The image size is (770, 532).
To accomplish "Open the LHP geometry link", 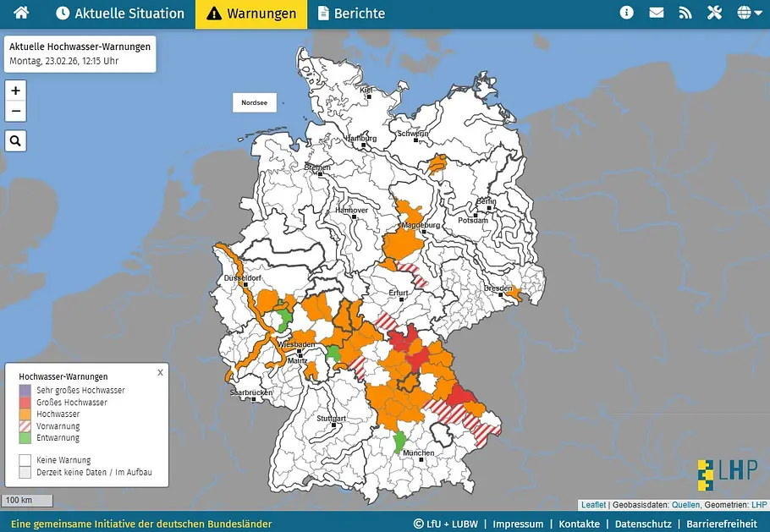I will pos(759,505).
